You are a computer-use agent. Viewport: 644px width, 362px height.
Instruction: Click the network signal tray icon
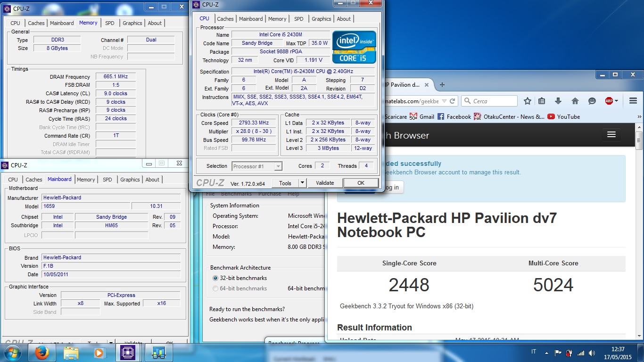tap(581, 353)
